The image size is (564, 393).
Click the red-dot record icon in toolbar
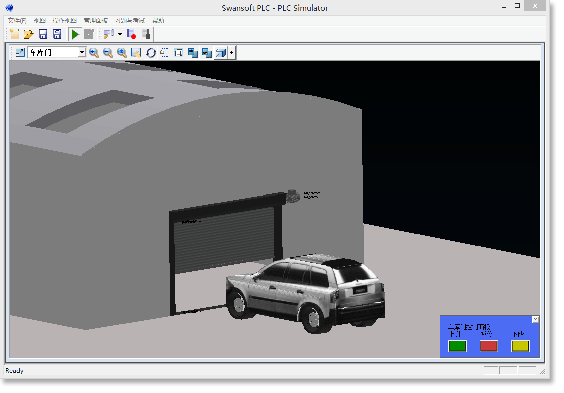[x=132, y=35]
